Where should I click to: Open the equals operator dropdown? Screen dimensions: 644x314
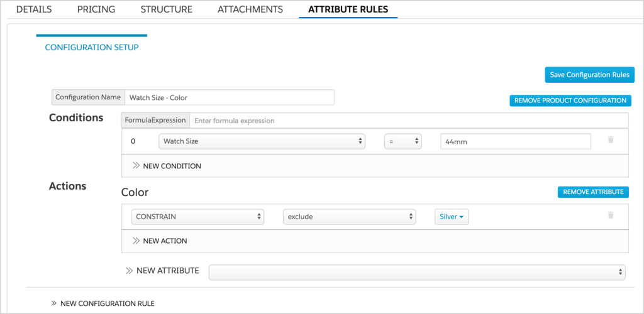tap(403, 141)
